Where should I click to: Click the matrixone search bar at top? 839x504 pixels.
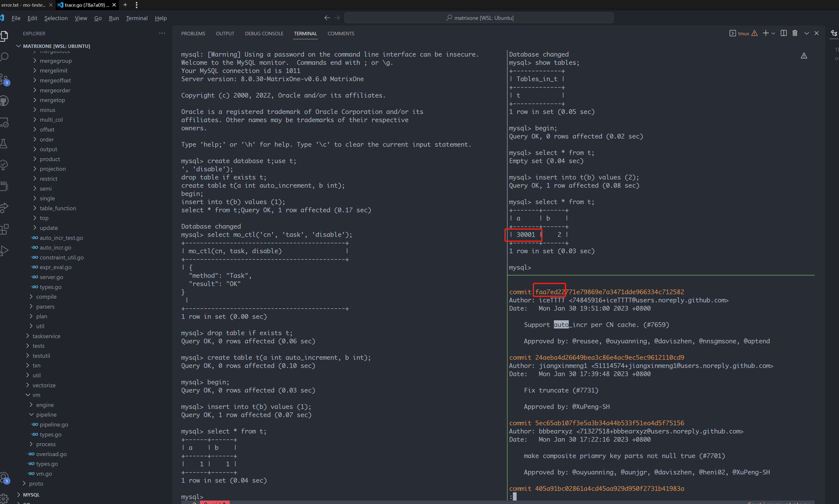pos(479,18)
